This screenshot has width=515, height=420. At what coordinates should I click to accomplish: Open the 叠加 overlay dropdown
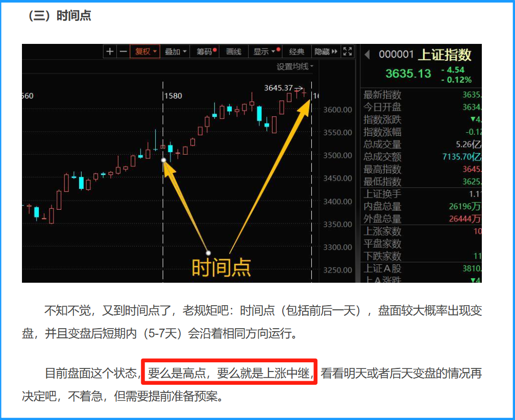click(x=174, y=52)
